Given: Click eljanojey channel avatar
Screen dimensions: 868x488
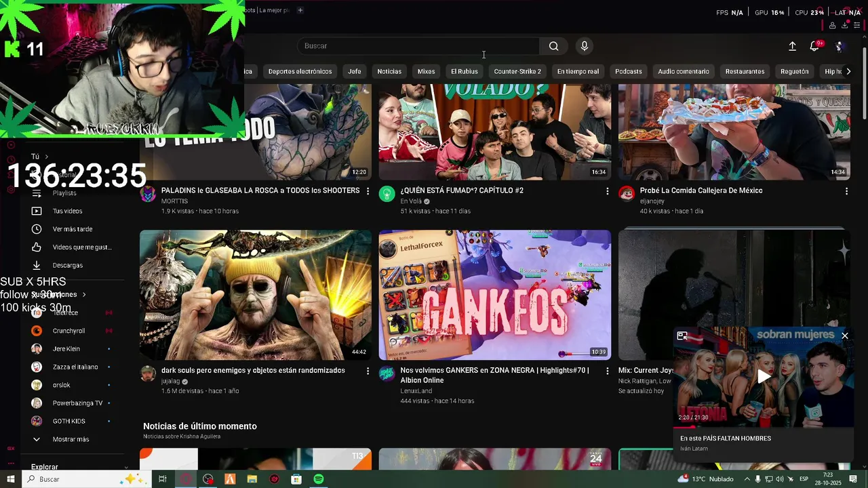Looking at the screenshot, I should [627, 194].
